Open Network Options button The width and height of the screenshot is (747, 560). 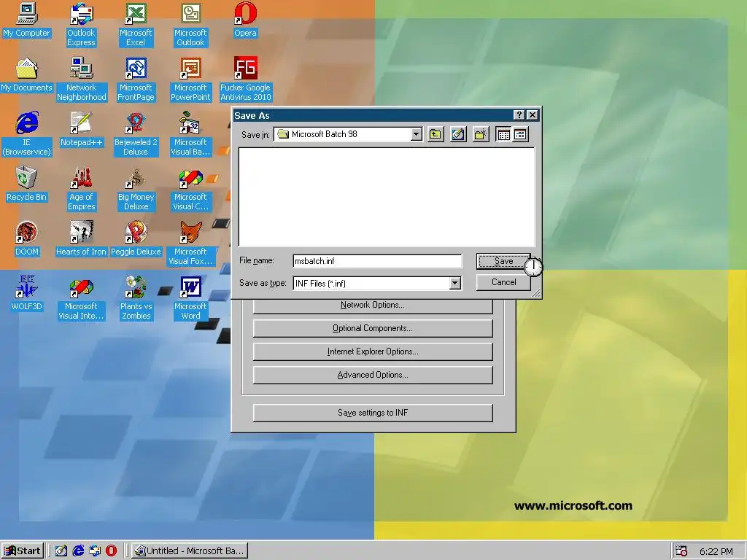coord(373,305)
